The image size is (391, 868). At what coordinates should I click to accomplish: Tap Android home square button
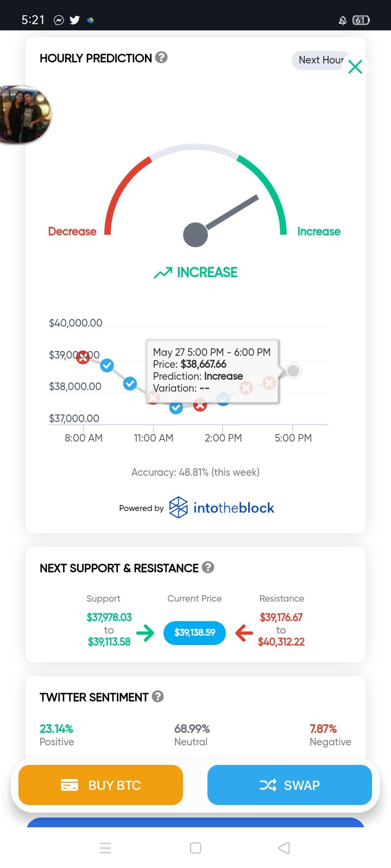tap(195, 848)
